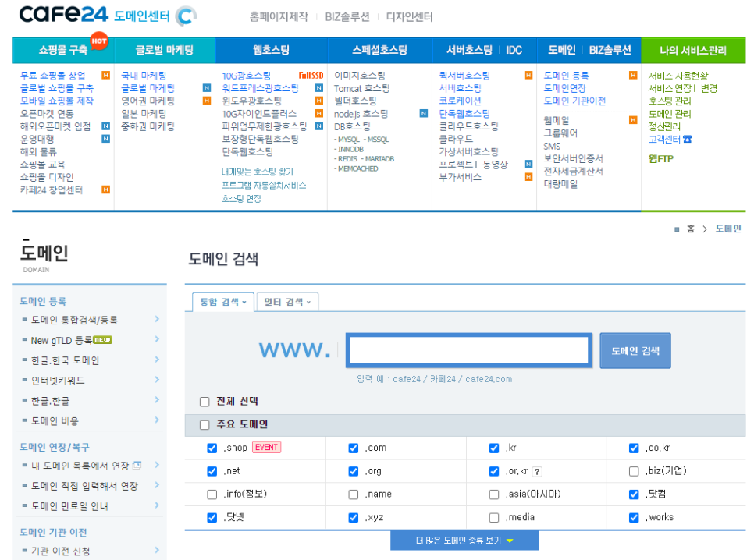Uncheck the .co.kr domain checkbox

634,448
